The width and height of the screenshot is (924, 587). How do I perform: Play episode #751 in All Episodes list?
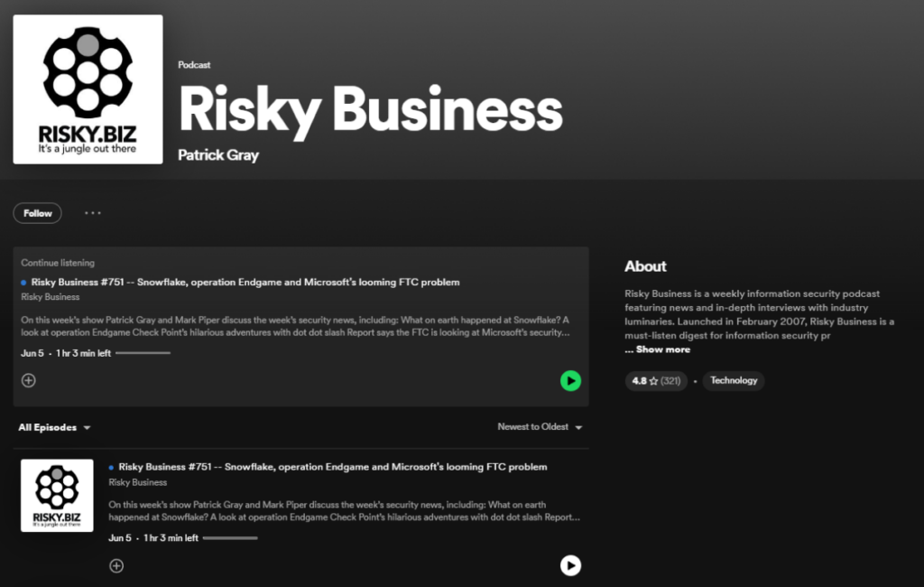(570, 565)
